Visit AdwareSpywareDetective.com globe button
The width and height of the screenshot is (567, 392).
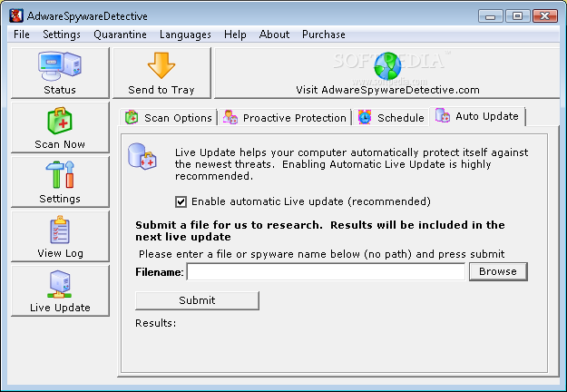[x=386, y=73]
